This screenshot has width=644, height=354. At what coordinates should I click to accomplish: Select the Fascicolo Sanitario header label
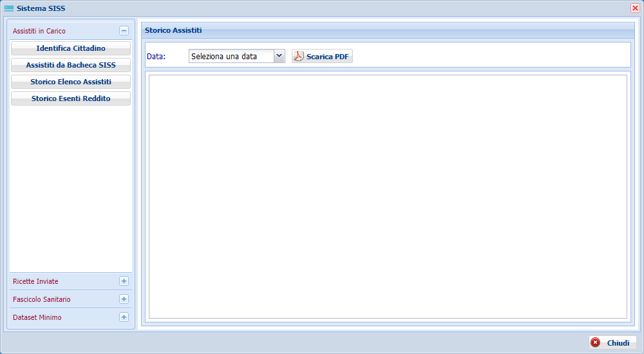click(41, 300)
